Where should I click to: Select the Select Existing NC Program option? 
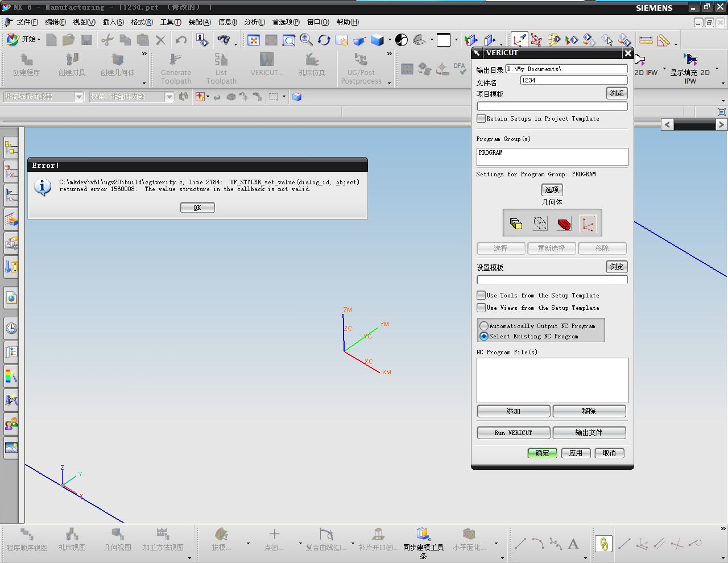pyautogui.click(x=484, y=336)
